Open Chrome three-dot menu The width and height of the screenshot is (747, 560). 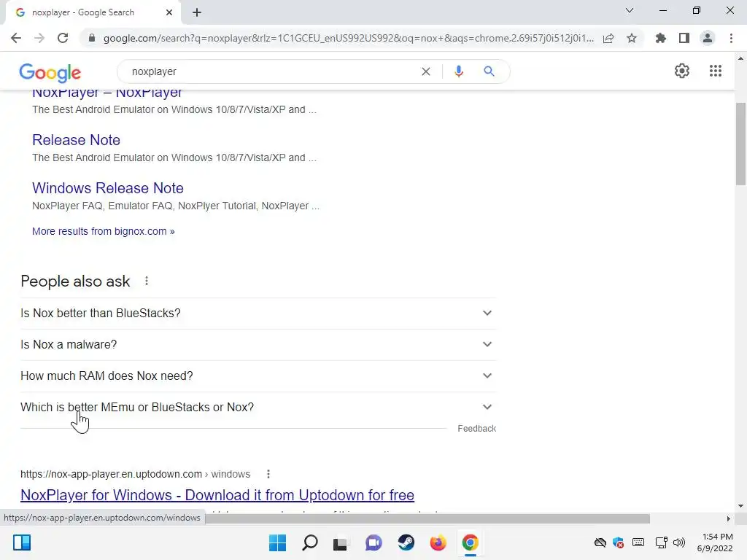(x=731, y=38)
